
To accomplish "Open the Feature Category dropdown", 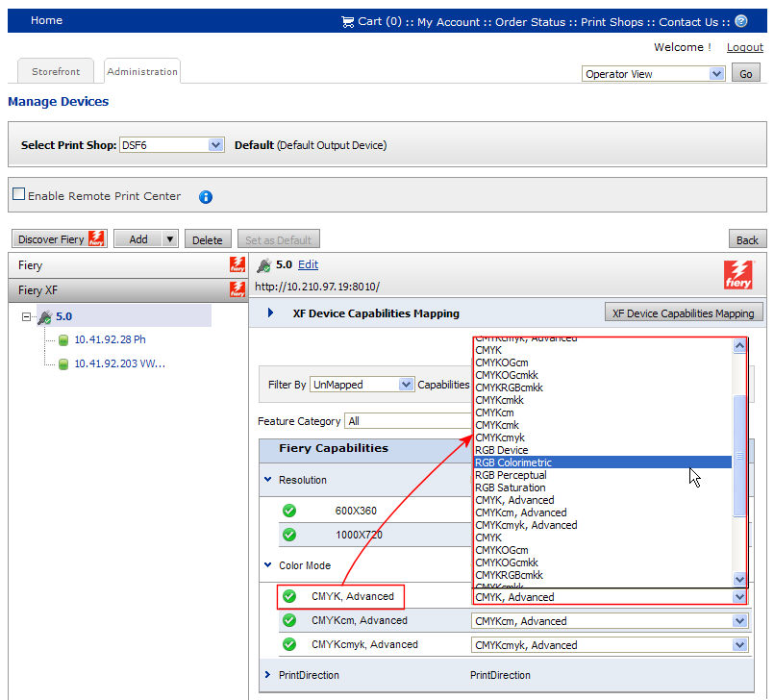I will coord(409,421).
